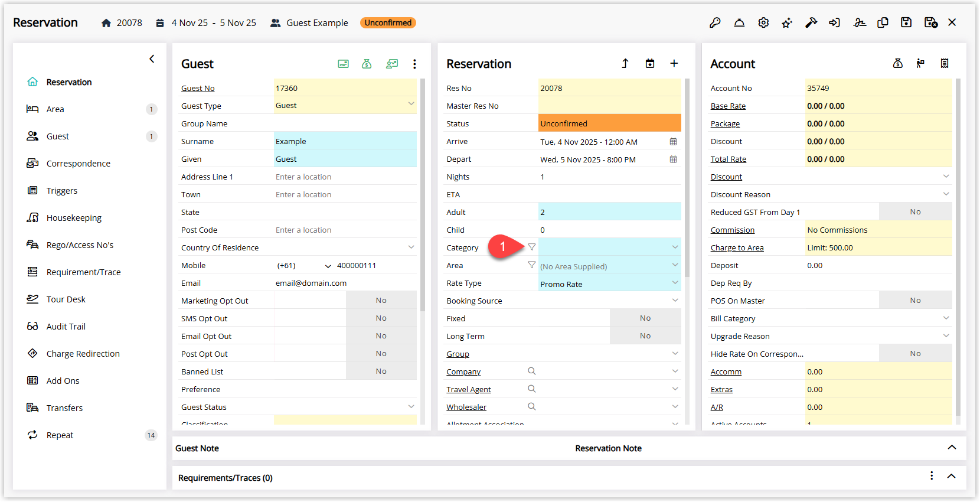Click the Base Rate link
The width and height of the screenshot is (980, 502).
pos(728,106)
